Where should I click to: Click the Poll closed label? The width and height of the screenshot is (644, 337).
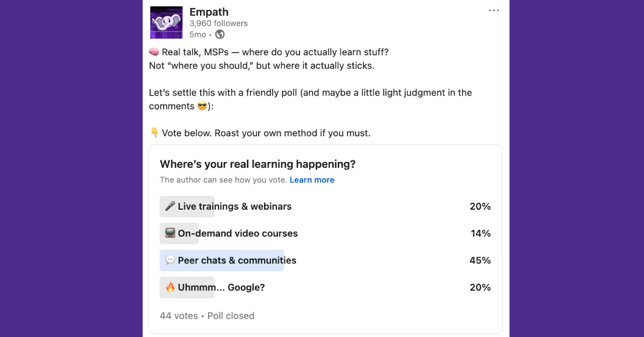231,316
